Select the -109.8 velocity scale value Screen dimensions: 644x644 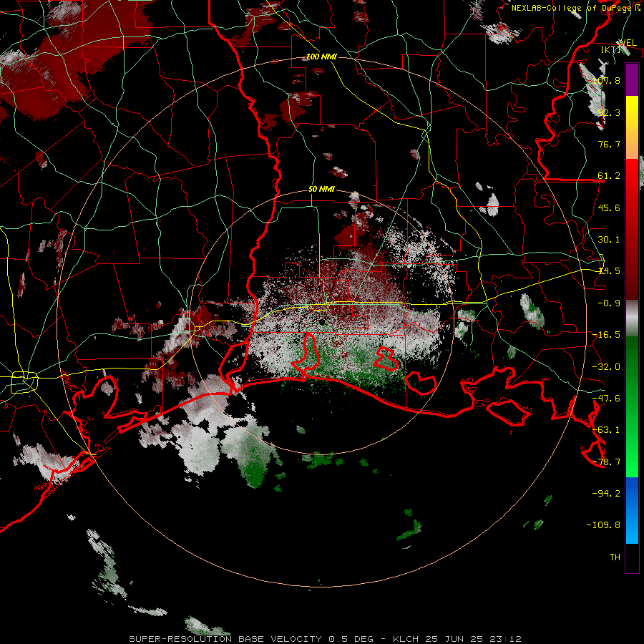pyautogui.click(x=603, y=525)
